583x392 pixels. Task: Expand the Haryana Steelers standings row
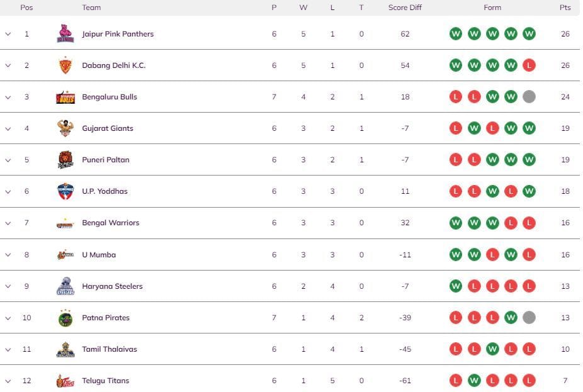click(8, 286)
